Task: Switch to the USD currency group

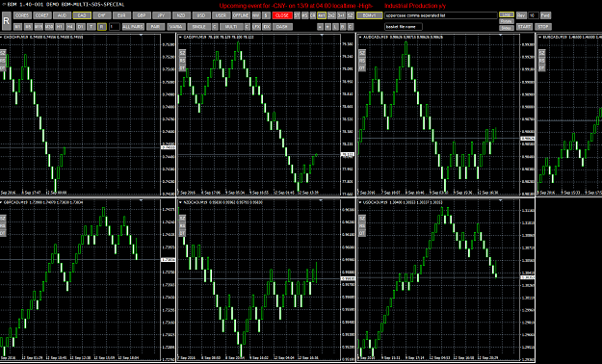Action: coord(201,15)
